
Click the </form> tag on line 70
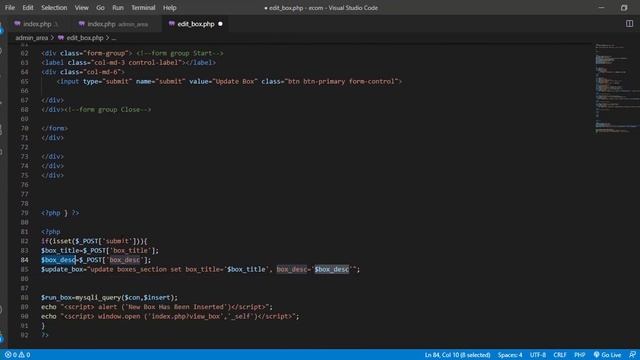pos(55,129)
